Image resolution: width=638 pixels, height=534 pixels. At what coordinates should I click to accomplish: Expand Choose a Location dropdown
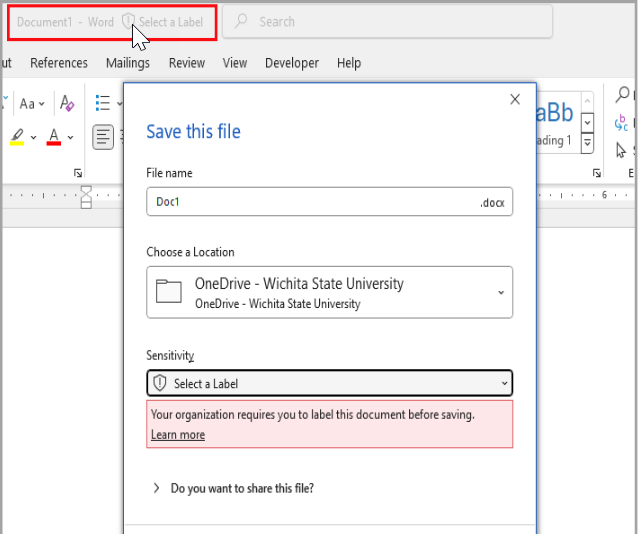pyautogui.click(x=501, y=292)
